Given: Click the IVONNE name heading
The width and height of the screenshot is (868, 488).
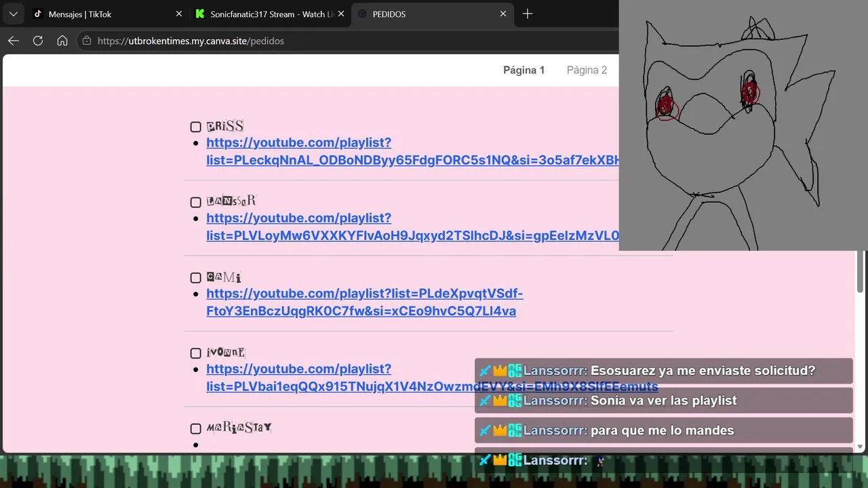Looking at the screenshot, I should pos(226,352).
